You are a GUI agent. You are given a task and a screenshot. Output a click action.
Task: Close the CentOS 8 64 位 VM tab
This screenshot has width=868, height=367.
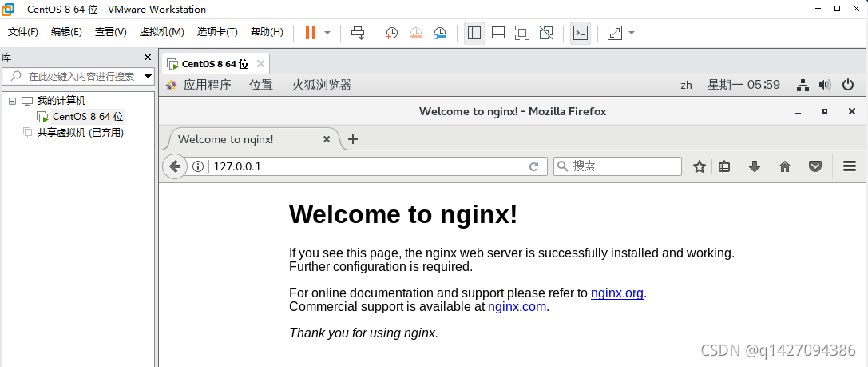click(261, 64)
